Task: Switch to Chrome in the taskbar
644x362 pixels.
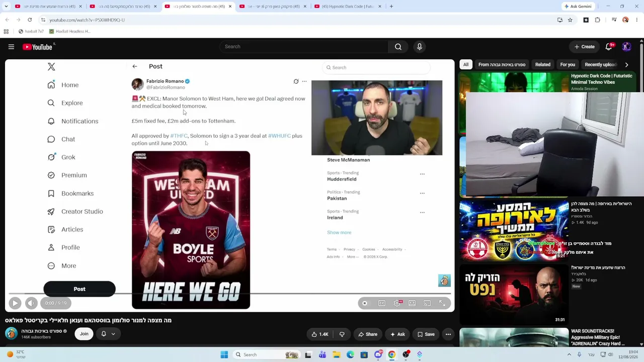Action: pyautogui.click(x=391, y=354)
